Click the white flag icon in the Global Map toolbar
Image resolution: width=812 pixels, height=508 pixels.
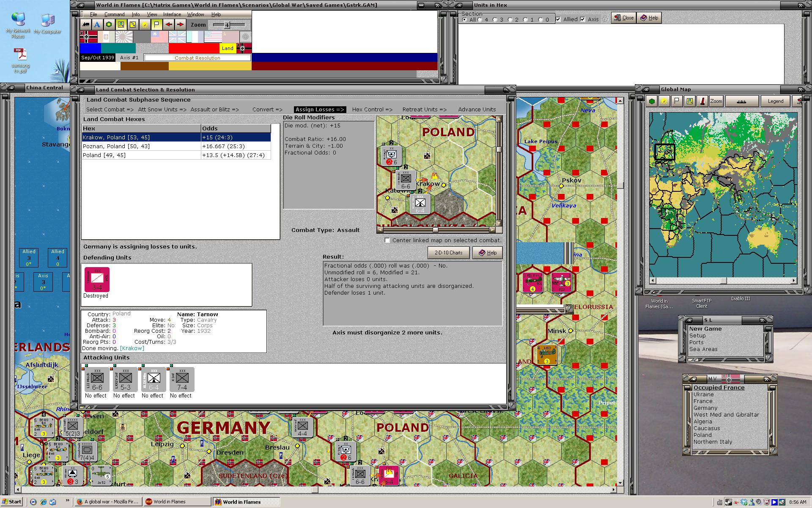pyautogui.click(x=677, y=101)
